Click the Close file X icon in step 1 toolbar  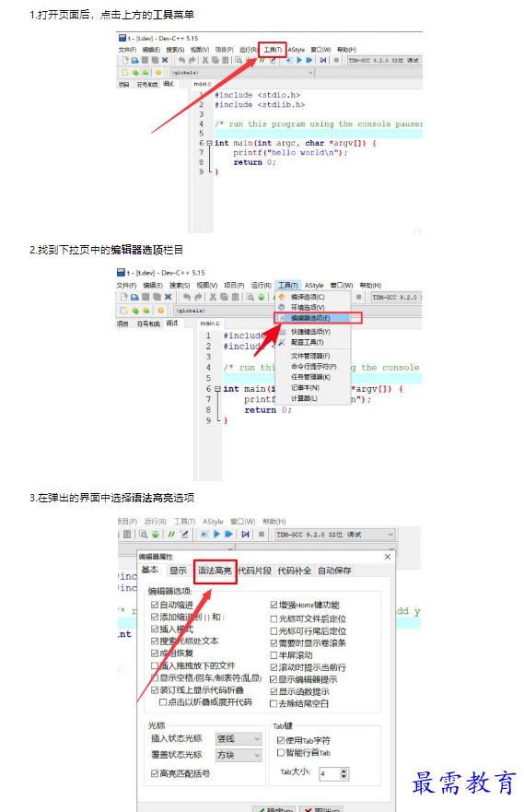pos(165,61)
